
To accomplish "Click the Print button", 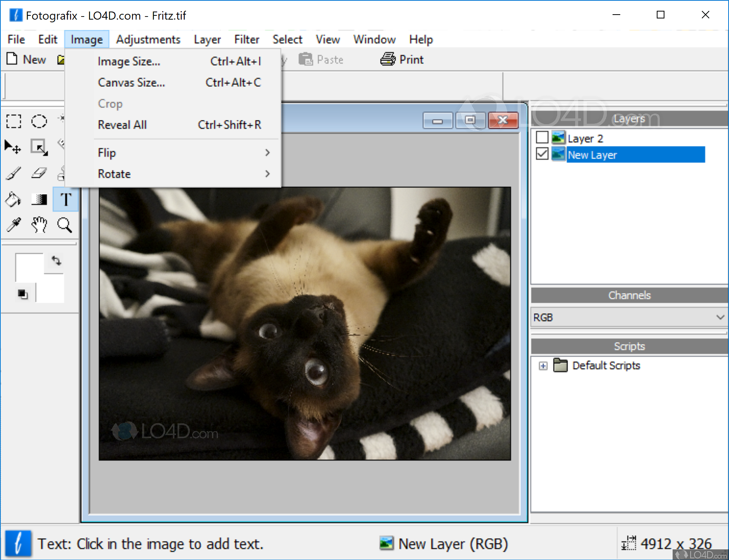I will point(401,59).
